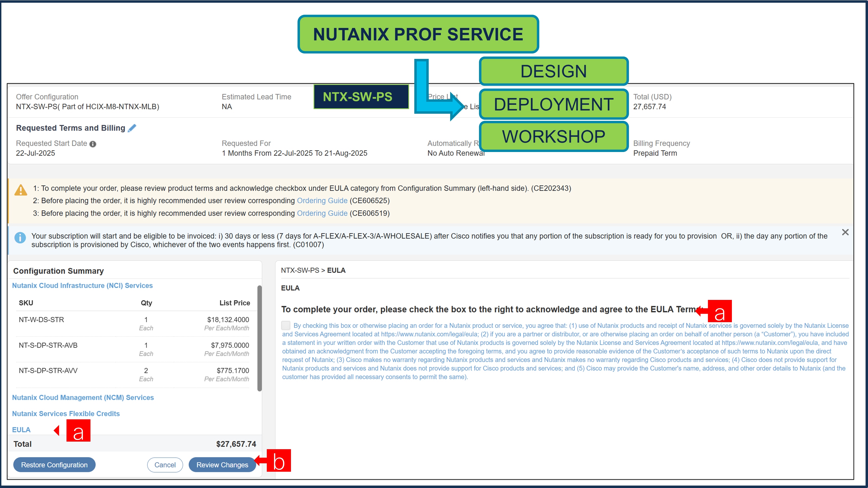Viewport: 868px width, 488px height.
Task: Expand Nutanix Cloud Infrastructure (NCI) Services
Action: pyautogui.click(x=82, y=286)
